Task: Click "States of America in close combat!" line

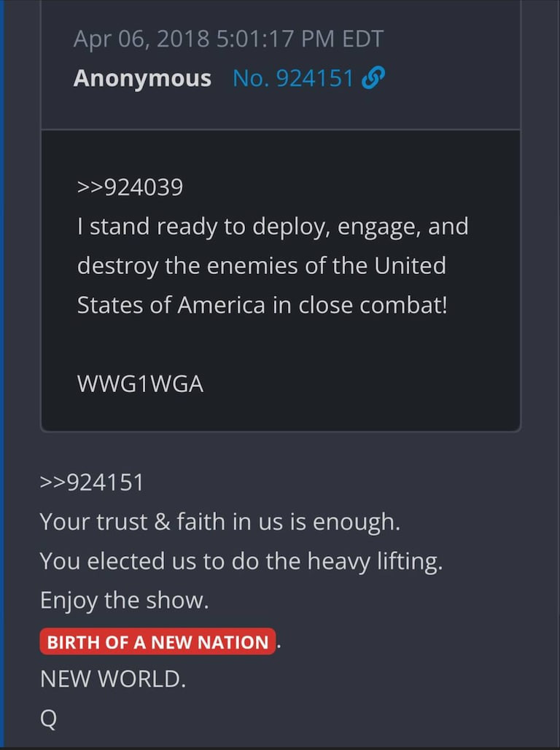Action: click(262, 305)
